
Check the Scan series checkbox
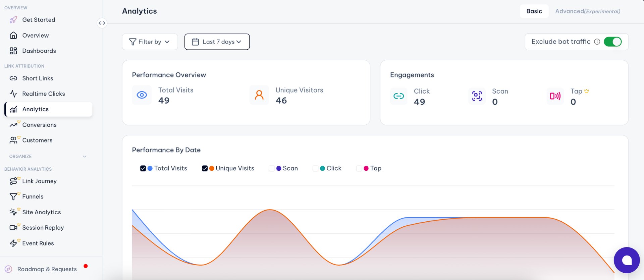point(272,168)
